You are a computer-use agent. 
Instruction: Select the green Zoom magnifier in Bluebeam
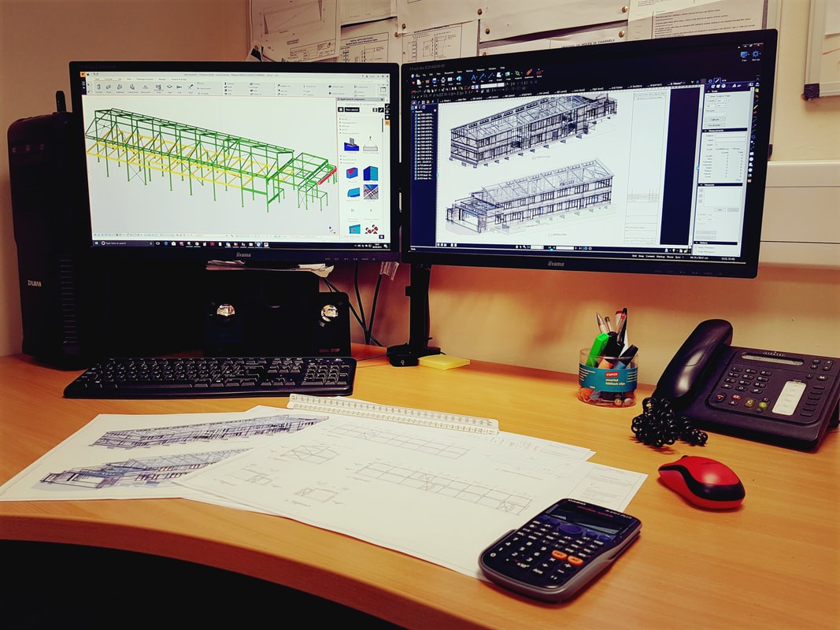(x=517, y=74)
